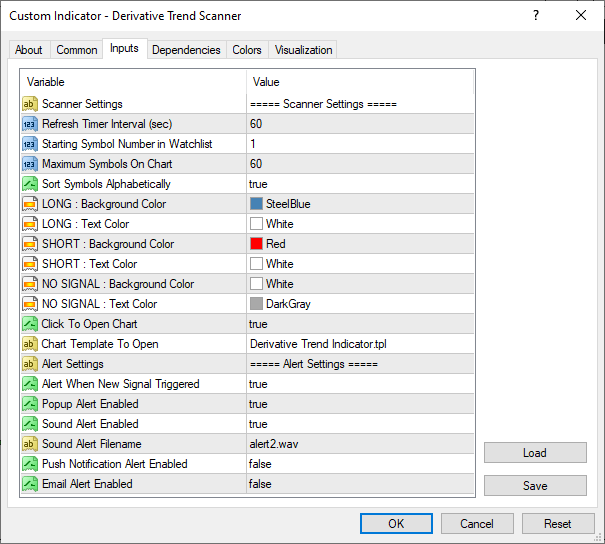Click the color icon for NO SIGNAL Text Color
The width and height of the screenshot is (605, 544).
(30, 304)
